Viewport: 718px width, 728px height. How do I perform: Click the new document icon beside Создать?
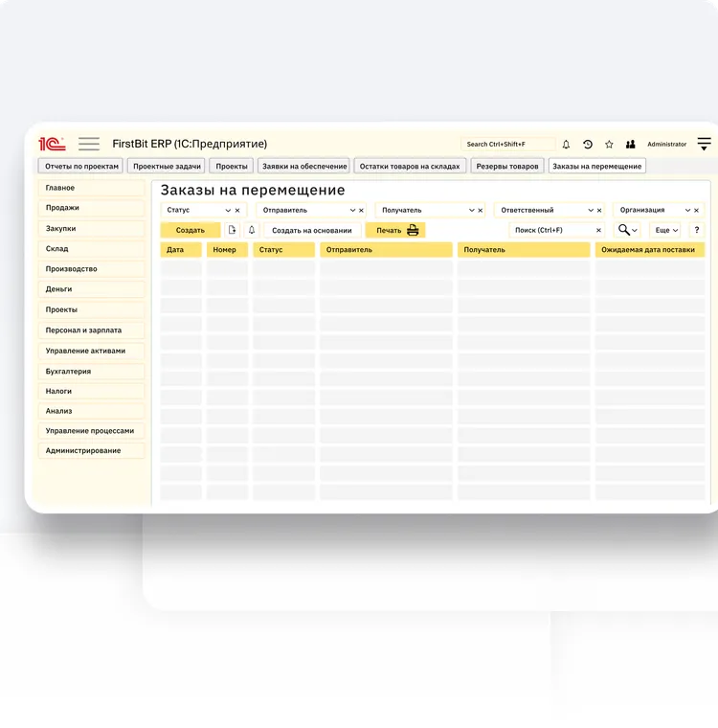coord(232,230)
